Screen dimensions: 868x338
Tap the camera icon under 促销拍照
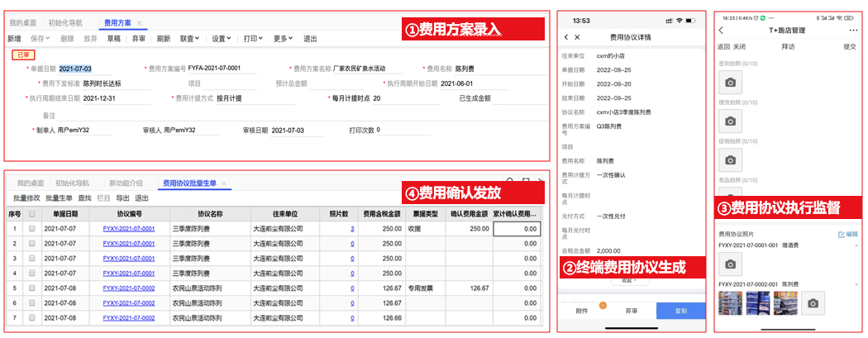[730, 160]
